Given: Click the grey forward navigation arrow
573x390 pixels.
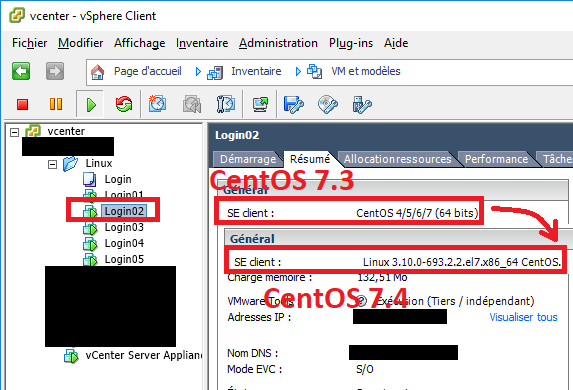Looking at the screenshot, I should pos(55,71).
